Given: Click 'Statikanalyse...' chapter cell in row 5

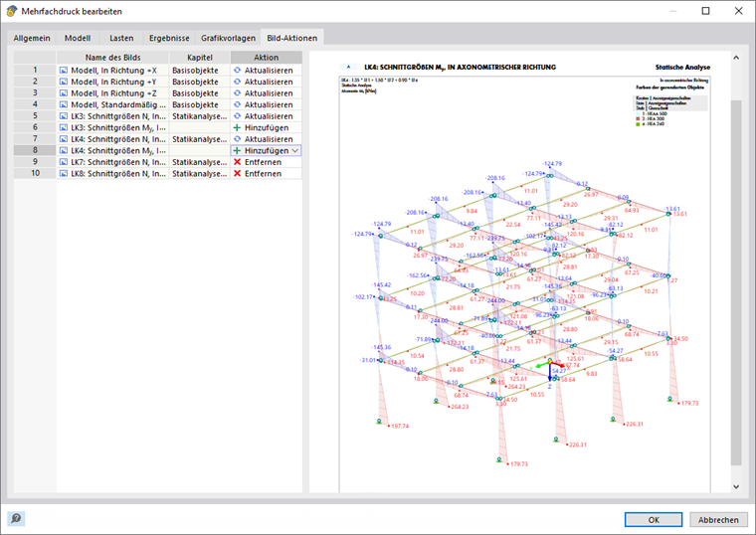Looking at the screenshot, I should 200,116.
